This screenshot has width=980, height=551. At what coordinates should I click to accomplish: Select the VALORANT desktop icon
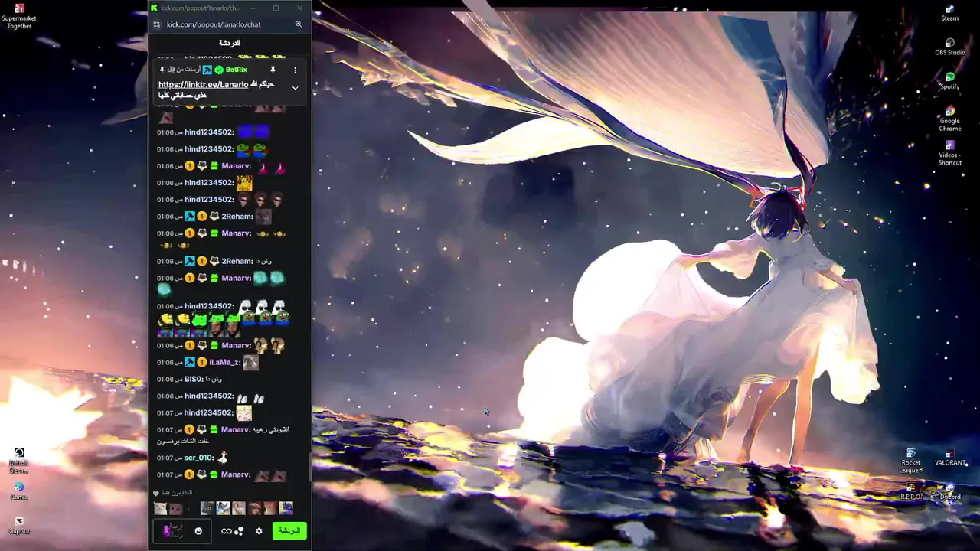click(x=949, y=458)
